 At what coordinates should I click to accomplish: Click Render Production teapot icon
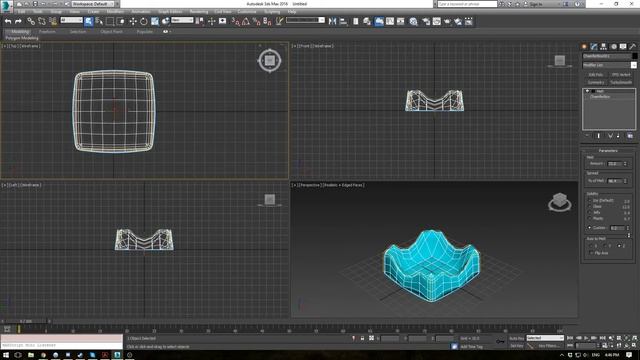pos(447,21)
